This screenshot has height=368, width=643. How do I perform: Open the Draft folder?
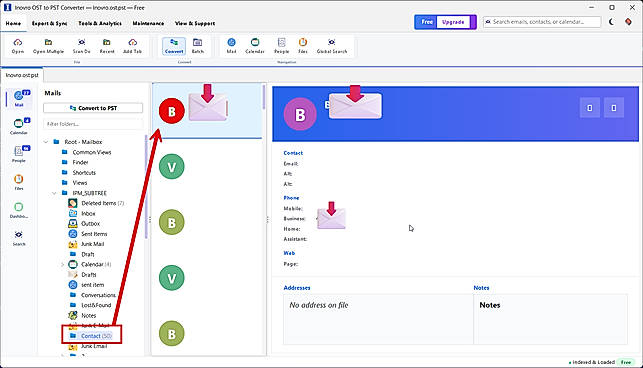tap(88, 254)
